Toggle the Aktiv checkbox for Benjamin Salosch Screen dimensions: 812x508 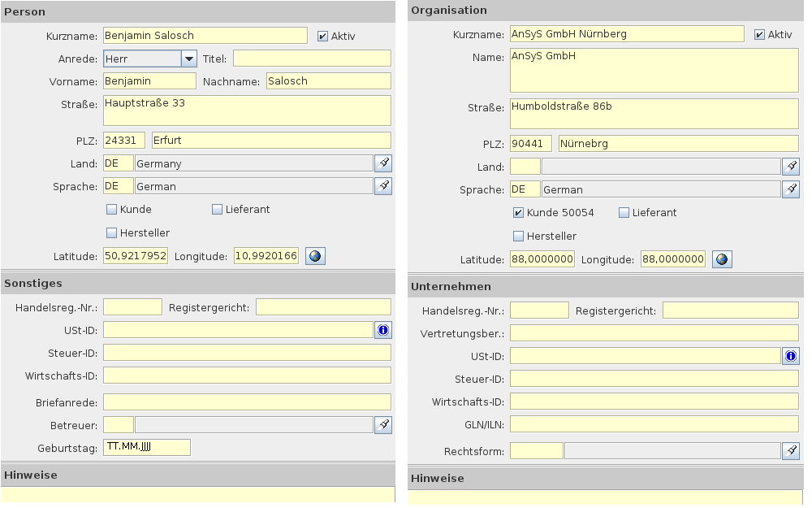point(322,37)
